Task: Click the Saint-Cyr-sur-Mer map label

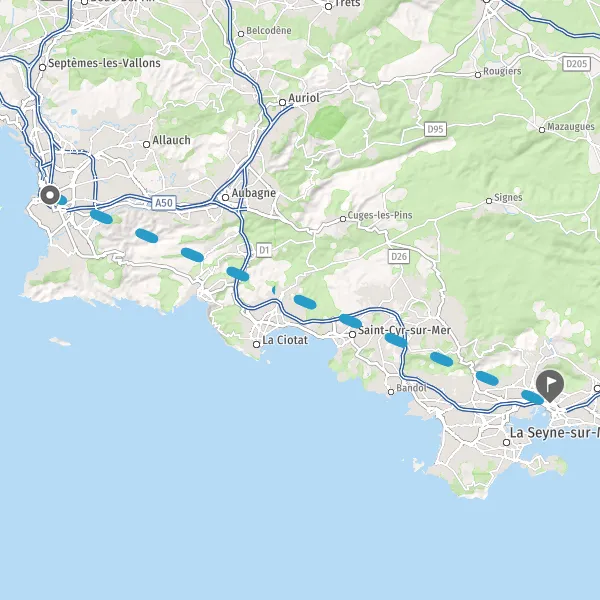Action: 404,330
